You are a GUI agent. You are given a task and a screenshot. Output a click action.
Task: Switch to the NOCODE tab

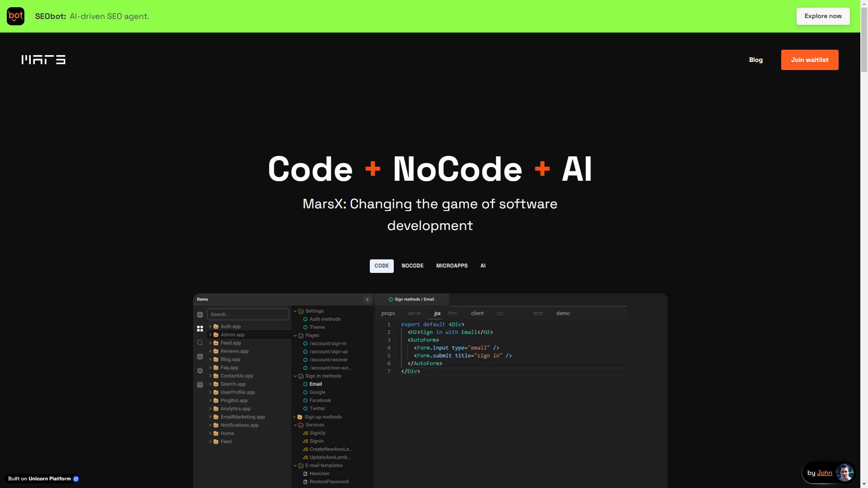click(x=412, y=266)
